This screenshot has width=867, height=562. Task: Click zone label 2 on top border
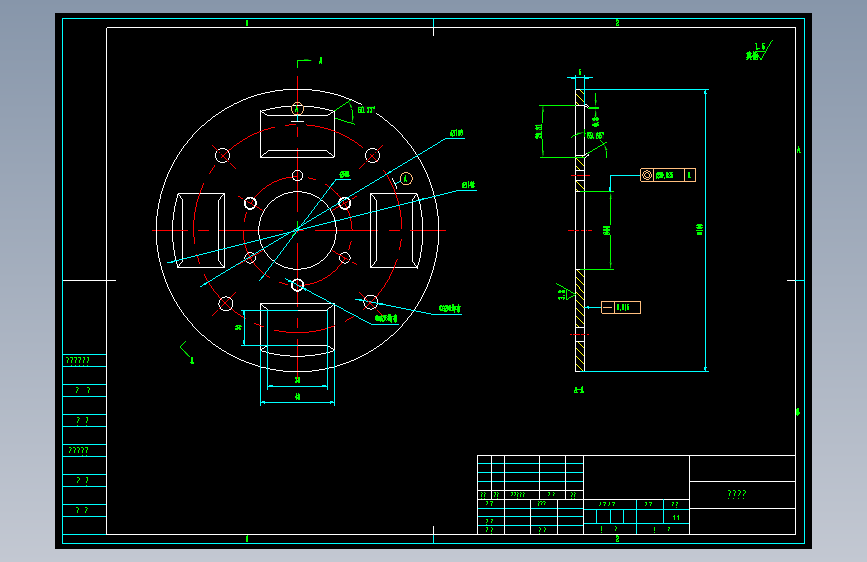[617, 23]
